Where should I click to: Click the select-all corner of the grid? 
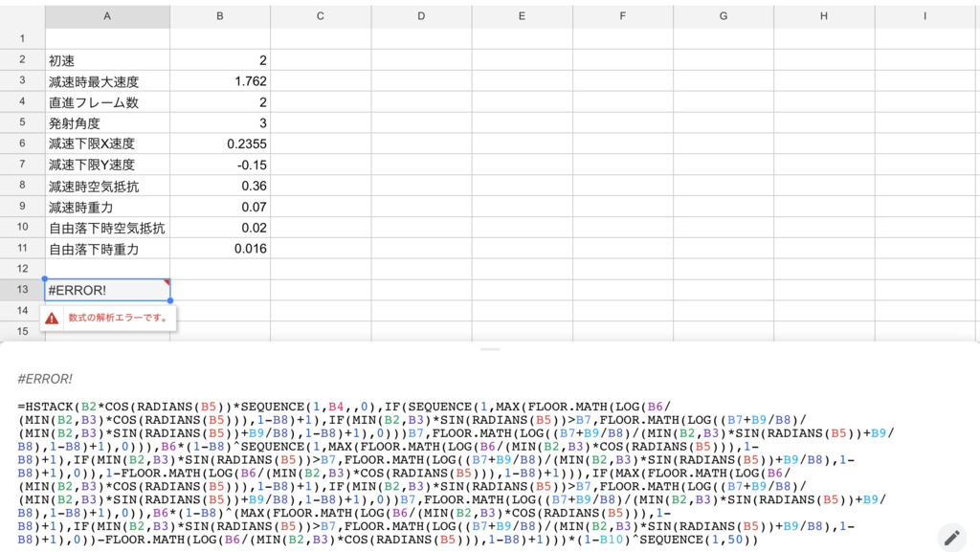click(x=22, y=16)
